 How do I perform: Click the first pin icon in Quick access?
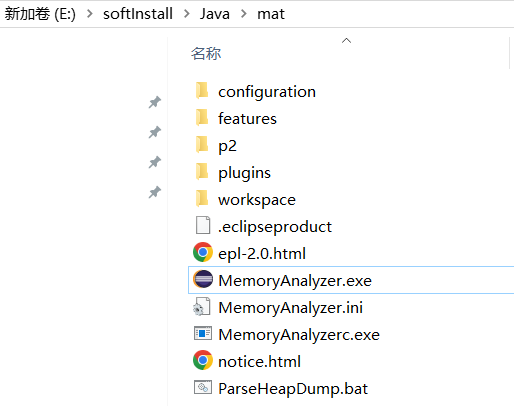(155, 102)
